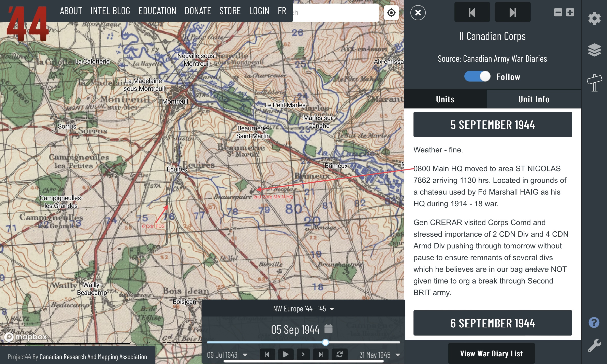Open the 09 Jul 1943 start date dropdown

coord(227,355)
